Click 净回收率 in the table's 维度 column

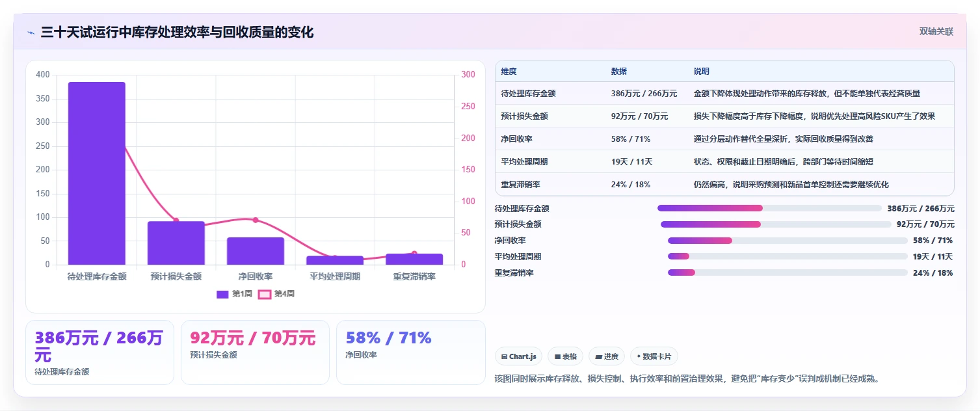pos(517,139)
